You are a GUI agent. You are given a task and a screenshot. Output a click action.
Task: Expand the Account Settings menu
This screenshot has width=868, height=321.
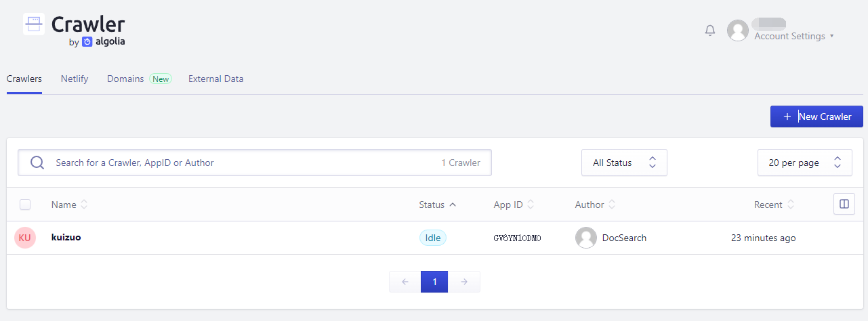coord(793,36)
